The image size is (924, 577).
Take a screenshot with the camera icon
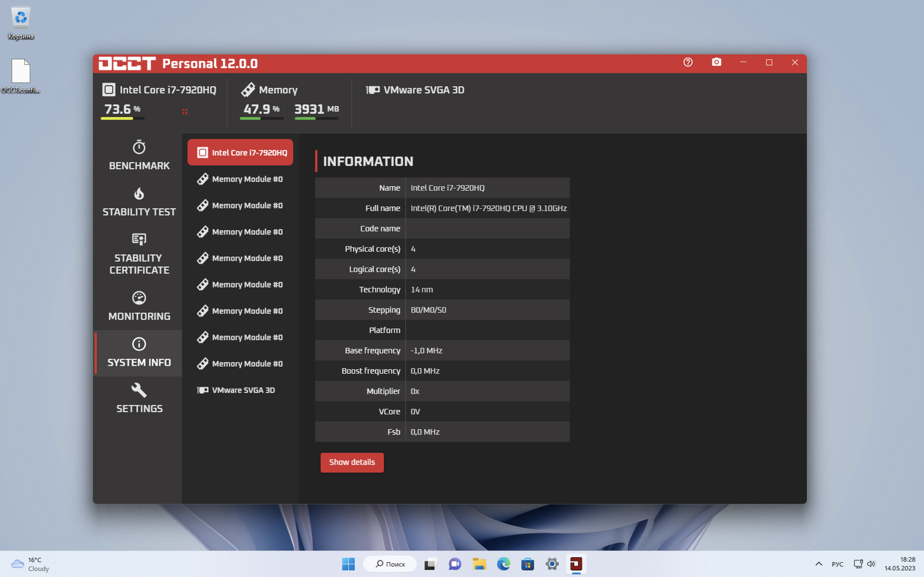pyautogui.click(x=716, y=62)
